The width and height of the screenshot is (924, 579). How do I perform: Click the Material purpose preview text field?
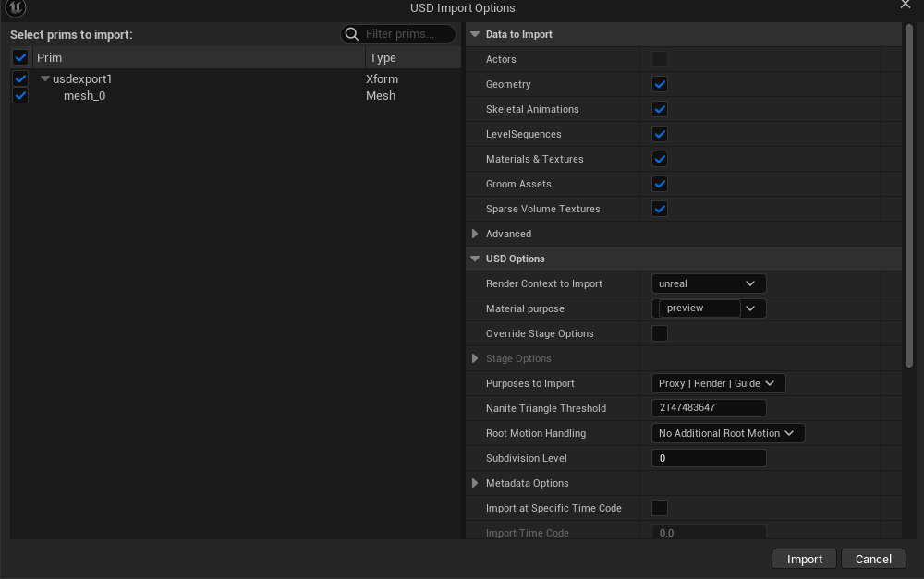click(699, 308)
